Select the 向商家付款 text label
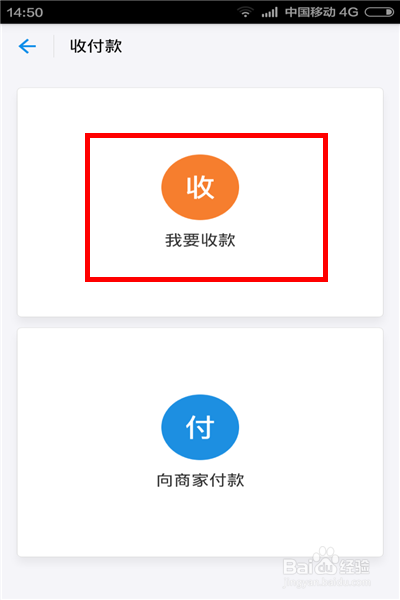The height and width of the screenshot is (600, 400). 200,480
